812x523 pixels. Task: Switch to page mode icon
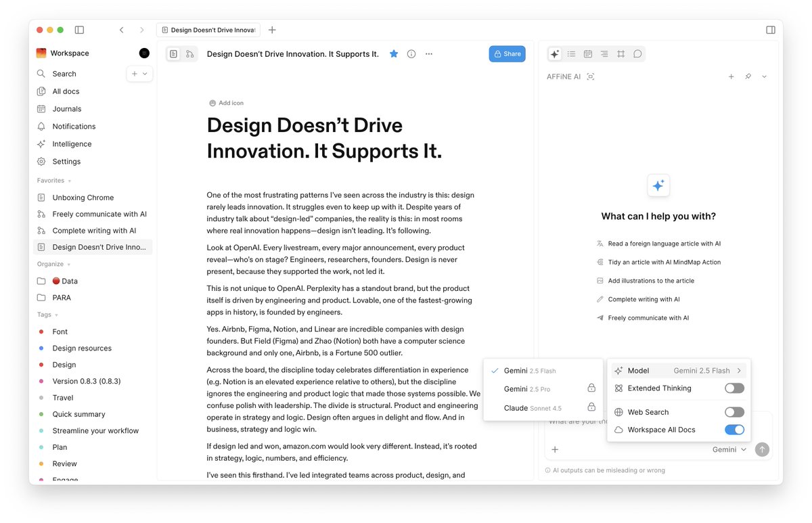[174, 53]
